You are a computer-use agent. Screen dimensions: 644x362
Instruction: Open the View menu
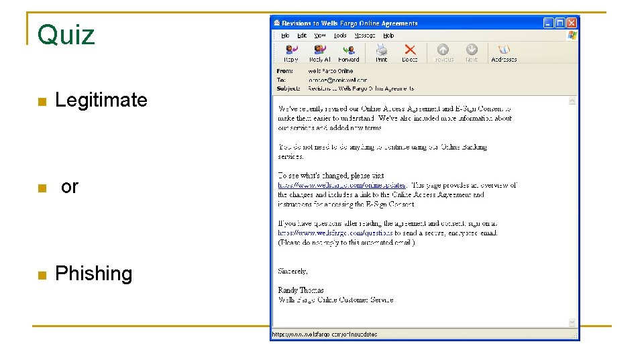320,36
